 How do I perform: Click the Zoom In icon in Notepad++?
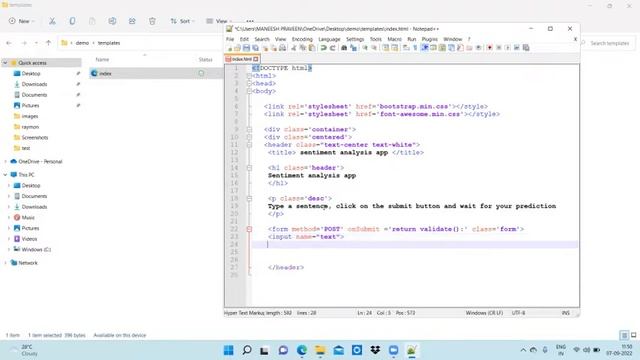365,48
